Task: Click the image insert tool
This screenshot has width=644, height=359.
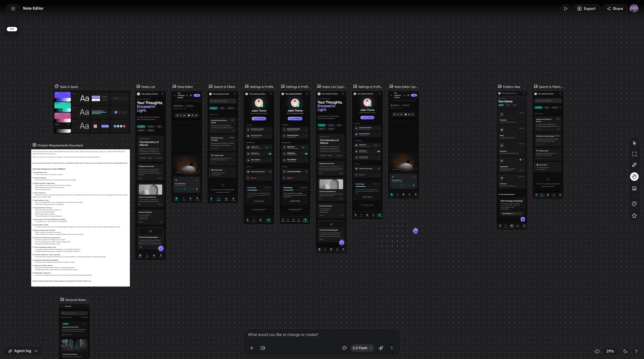Action: coord(634,188)
